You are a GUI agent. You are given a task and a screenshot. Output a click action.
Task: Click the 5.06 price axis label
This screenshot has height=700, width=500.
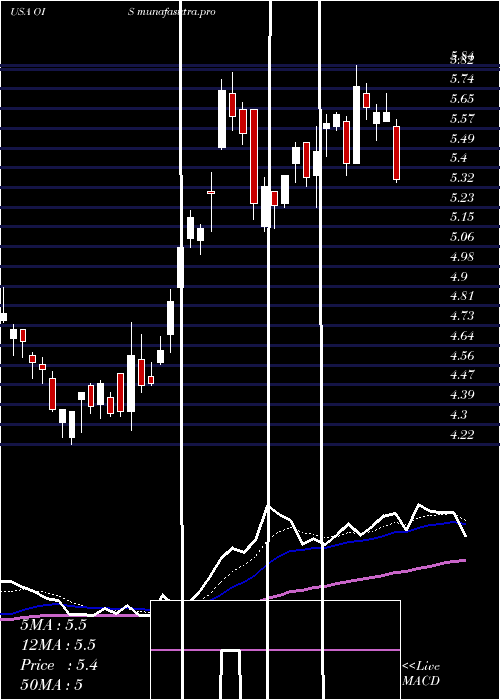pos(462,237)
